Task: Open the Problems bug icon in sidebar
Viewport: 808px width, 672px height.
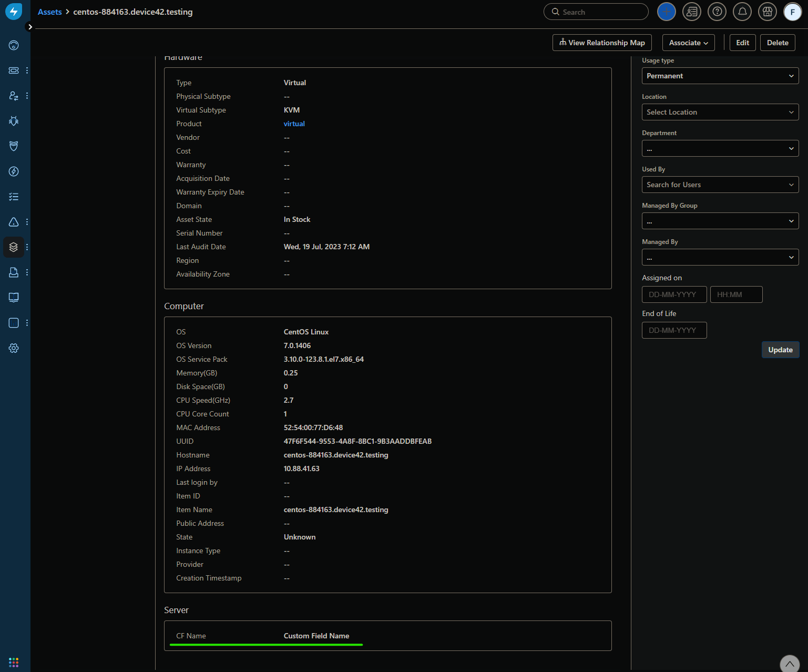Action: pyautogui.click(x=14, y=120)
